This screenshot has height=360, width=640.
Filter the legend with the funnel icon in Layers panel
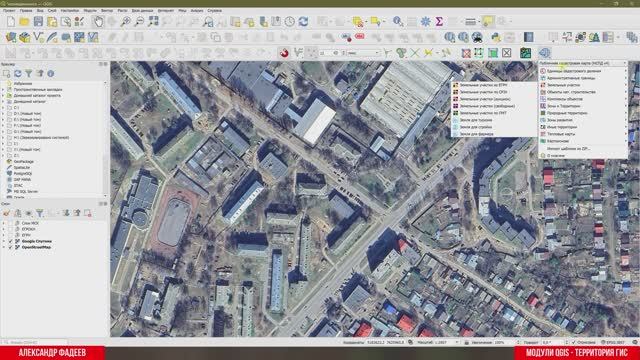40,213
